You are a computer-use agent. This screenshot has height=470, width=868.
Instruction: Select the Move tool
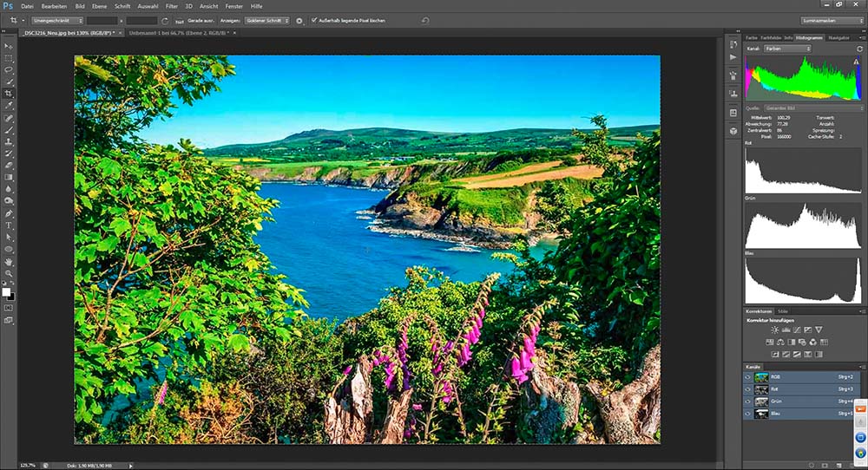pos(9,46)
